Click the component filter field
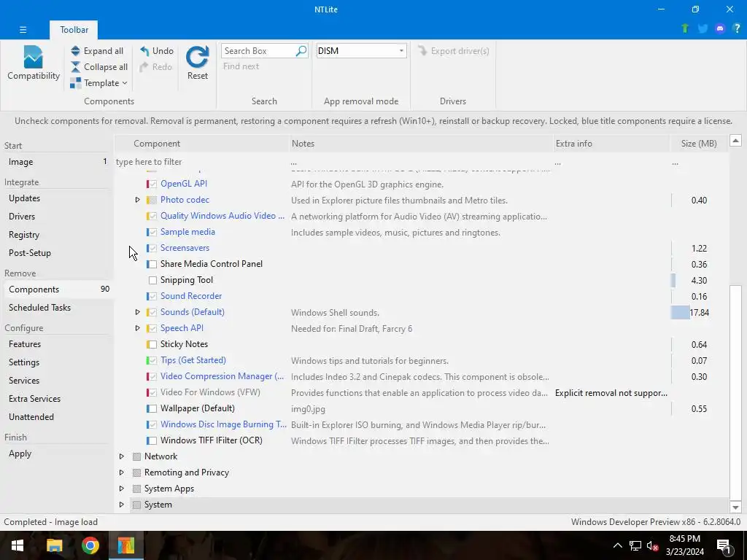747x560 pixels. [201, 162]
